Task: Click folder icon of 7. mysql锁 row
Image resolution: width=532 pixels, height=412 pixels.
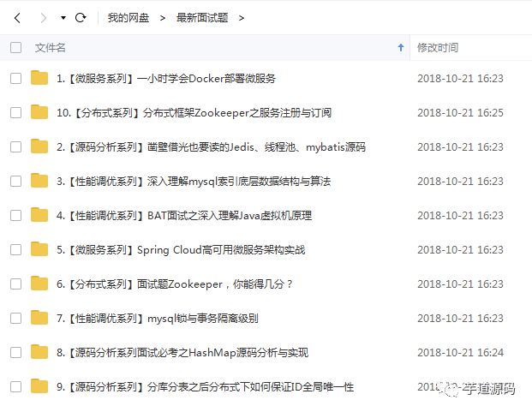Action: (39, 318)
